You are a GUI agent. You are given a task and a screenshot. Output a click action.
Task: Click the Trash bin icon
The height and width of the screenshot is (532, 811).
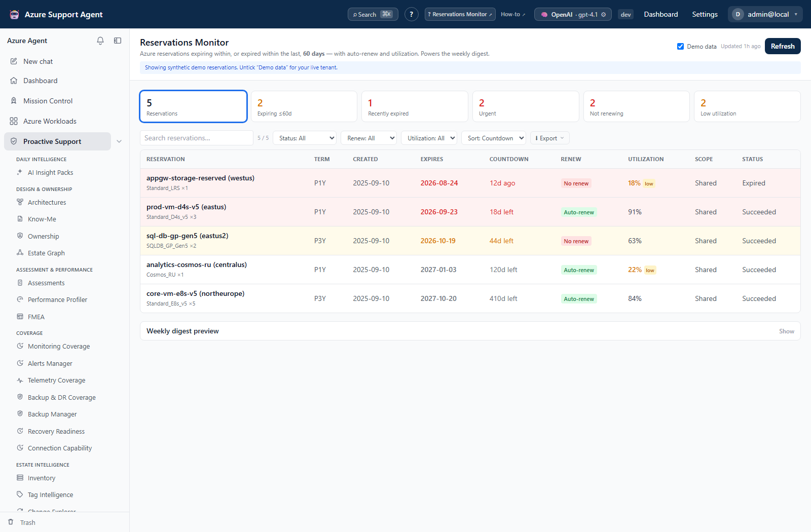pyautogui.click(x=11, y=522)
